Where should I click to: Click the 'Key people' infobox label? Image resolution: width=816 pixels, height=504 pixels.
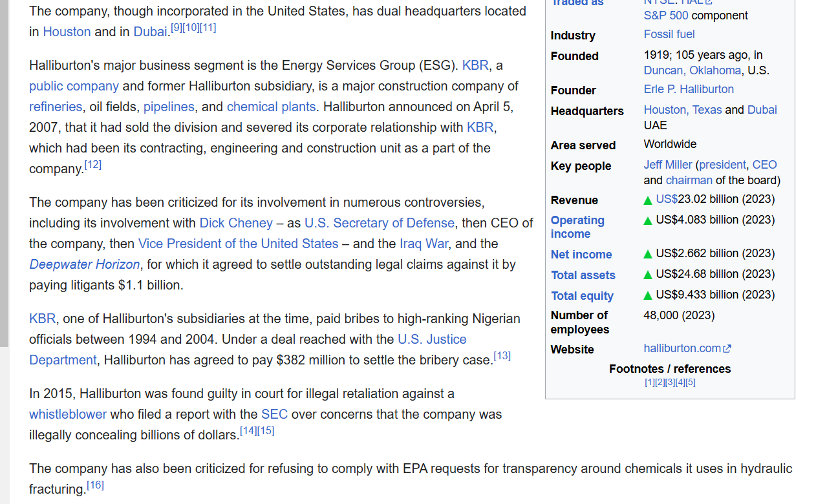tap(581, 166)
